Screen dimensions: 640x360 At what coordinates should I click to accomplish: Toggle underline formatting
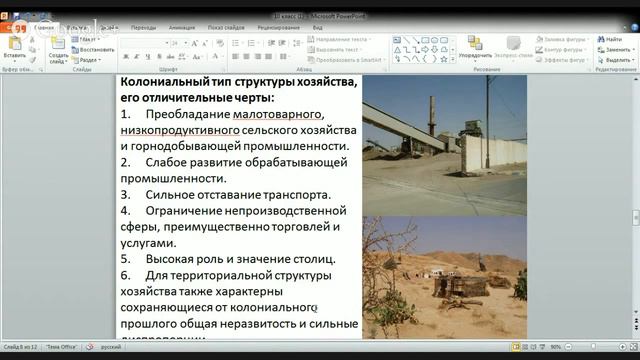tap(148, 57)
